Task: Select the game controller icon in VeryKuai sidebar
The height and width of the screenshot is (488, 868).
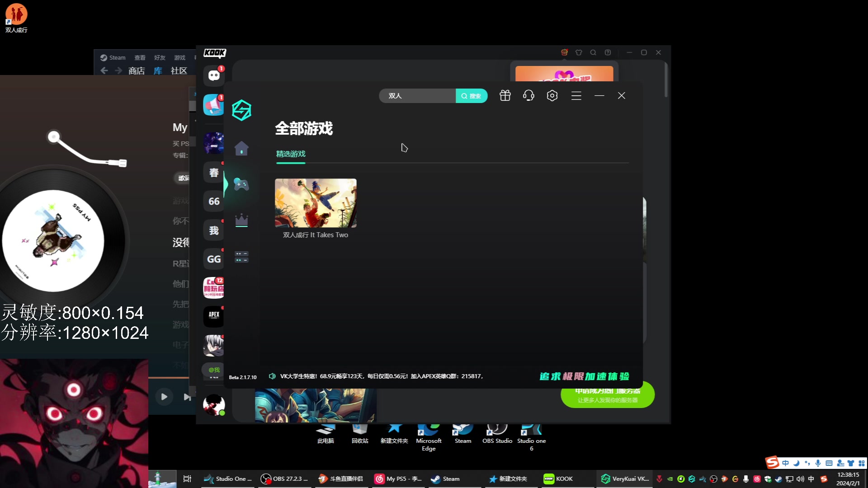Action: tap(241, 184)
